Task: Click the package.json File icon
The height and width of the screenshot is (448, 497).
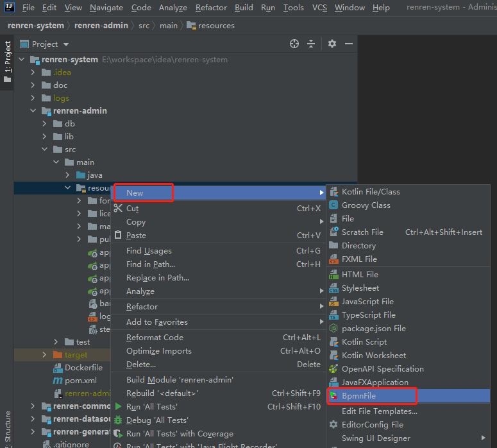Action: 333,328
